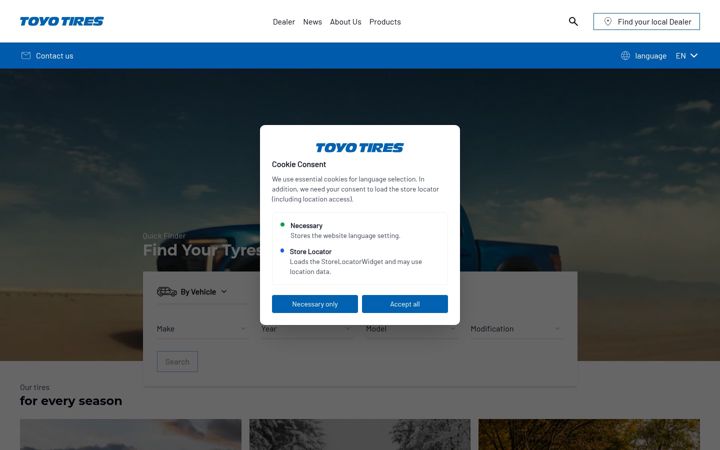Click Find your local Dealer button
Viewport: 720px width, 450px height.
[x=646, y=22]
